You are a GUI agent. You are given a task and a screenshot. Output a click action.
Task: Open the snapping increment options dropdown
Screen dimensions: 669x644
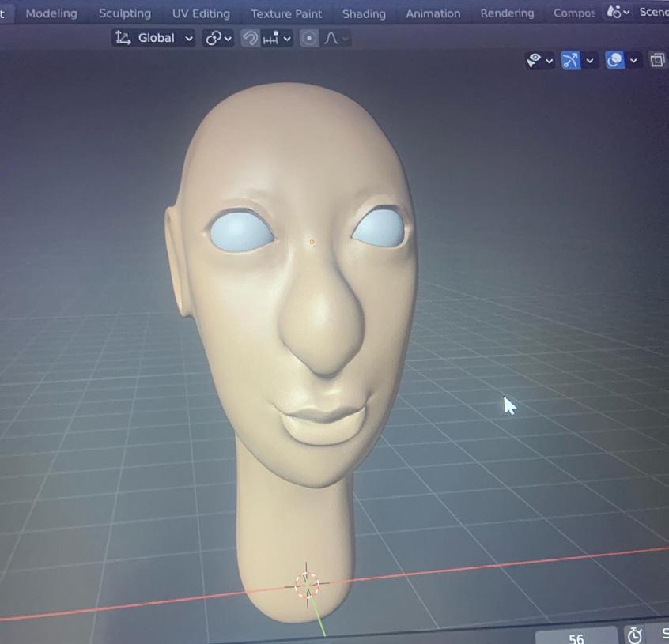(x=277, y=40)
